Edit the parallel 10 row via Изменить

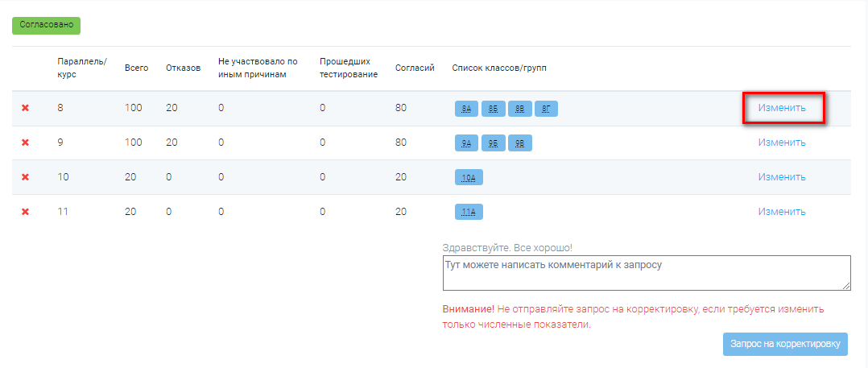[782, 177]
